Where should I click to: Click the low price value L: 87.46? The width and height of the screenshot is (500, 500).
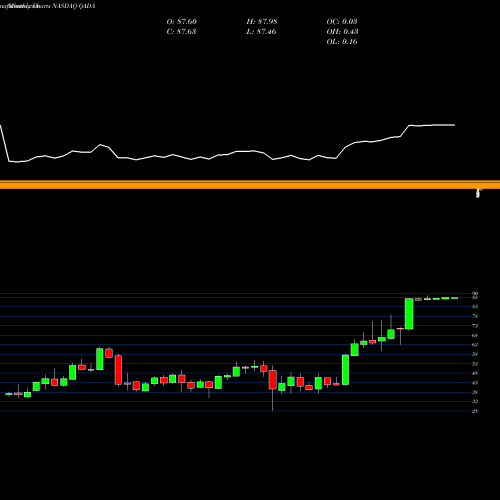tap(261, 31)
